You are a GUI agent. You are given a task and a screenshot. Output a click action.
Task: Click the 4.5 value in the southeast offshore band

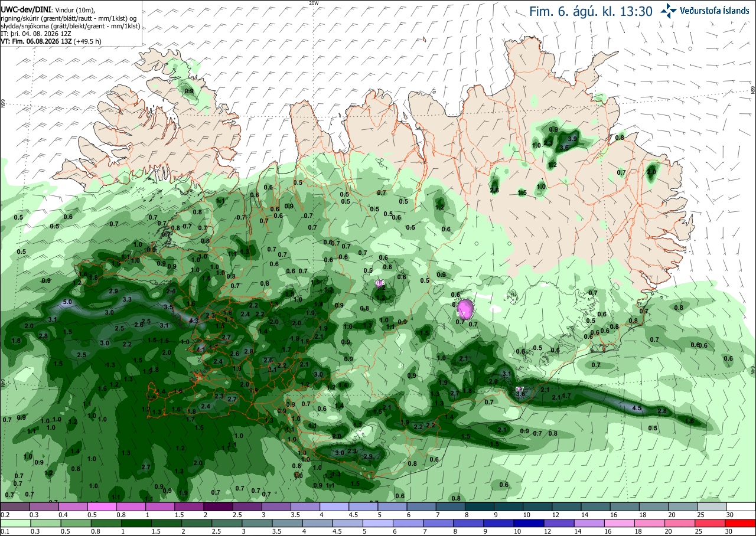[637, 408]
